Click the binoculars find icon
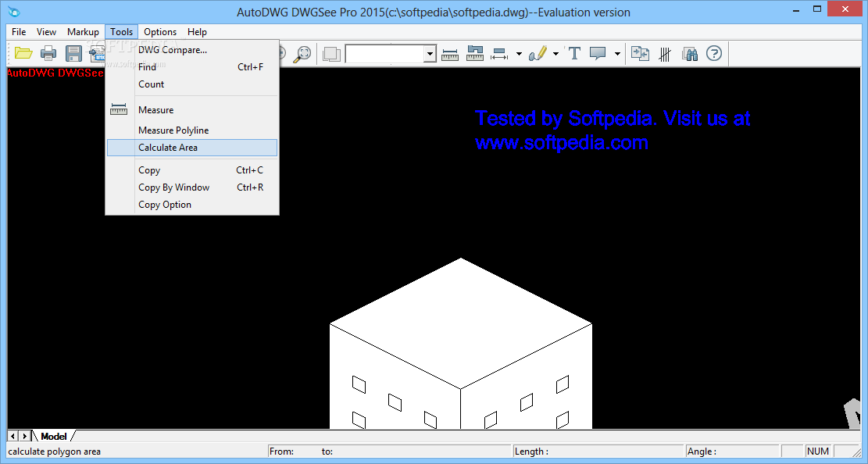 pos(690,54)
